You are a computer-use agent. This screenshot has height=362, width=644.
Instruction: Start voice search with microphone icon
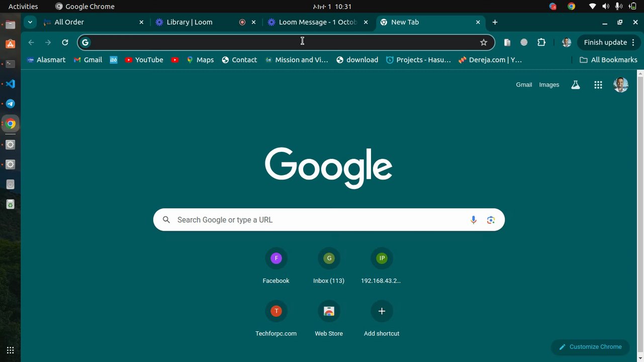click(x=473, y=220)
